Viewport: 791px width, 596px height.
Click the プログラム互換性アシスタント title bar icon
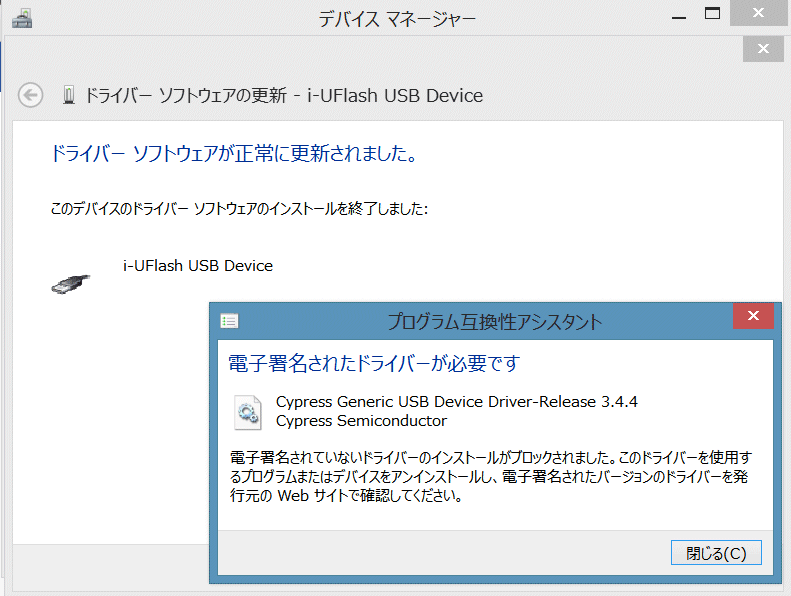tap(229, 321)
